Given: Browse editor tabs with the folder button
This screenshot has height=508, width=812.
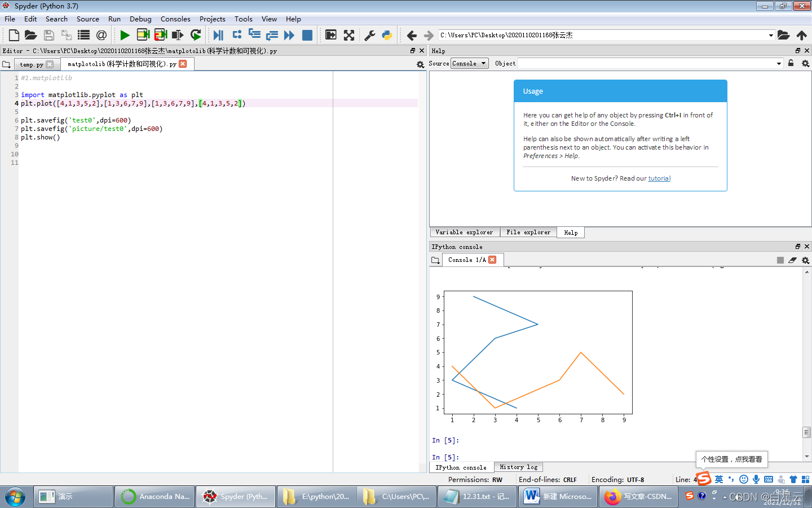Looking at the screenshot, I should tap(6, 64).
